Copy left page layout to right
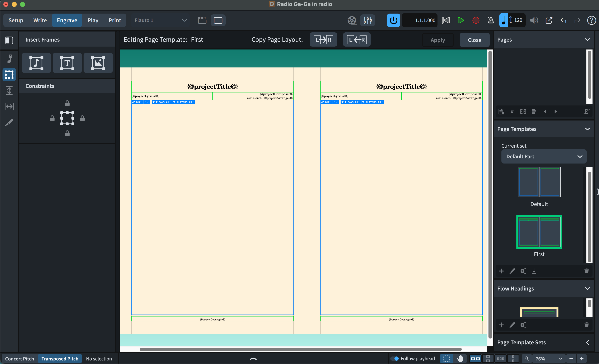This screenshot has height=364, width=599. click(x=323, y=40)
